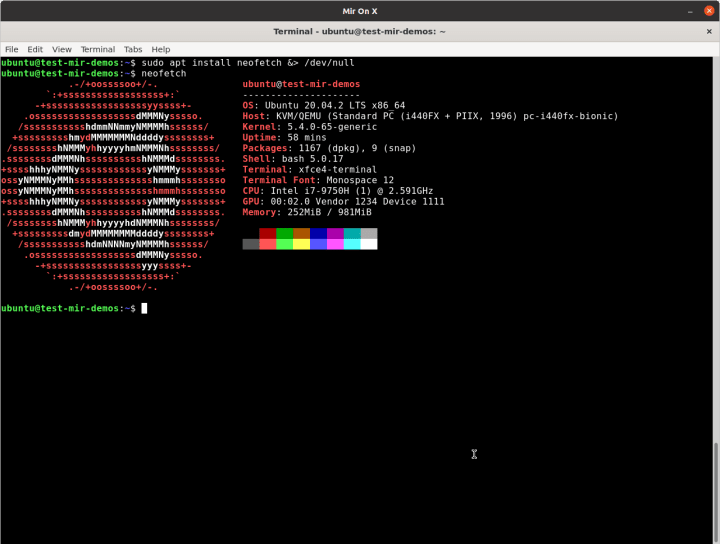Image resolution: width=720 pixels, height=544 pixels.
Task: Click the 'CPU: Intel i7-9750H' line
Action: [338, 191]
